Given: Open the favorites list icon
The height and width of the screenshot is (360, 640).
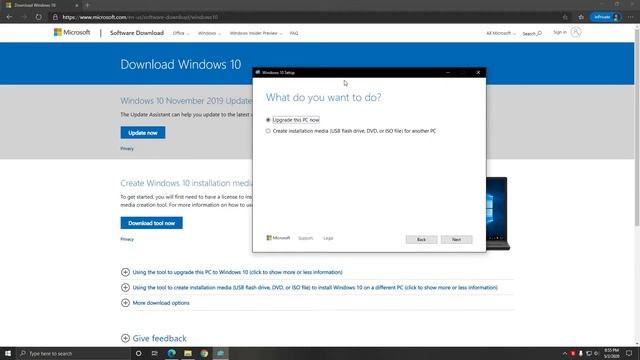Looking at the screenshot, I should [581, 17].
